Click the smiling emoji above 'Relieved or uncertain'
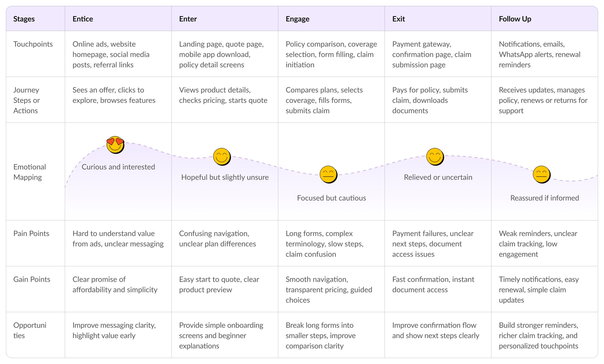604x364 pixels. [435, 157]
